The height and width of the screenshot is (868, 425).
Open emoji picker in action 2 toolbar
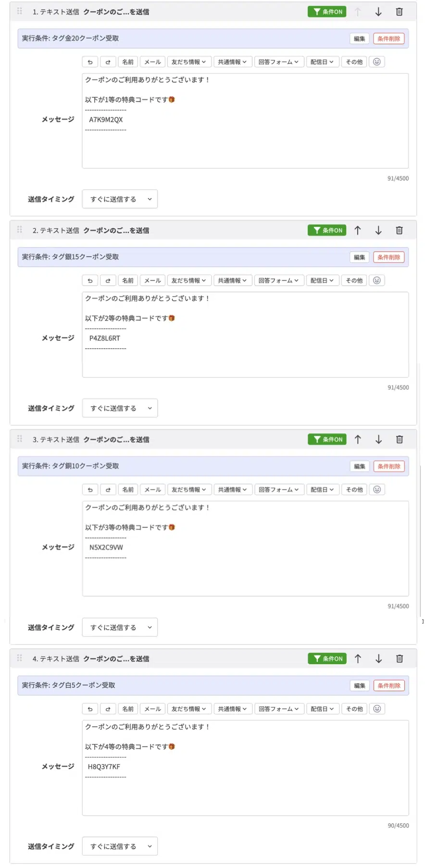[377, 281]
